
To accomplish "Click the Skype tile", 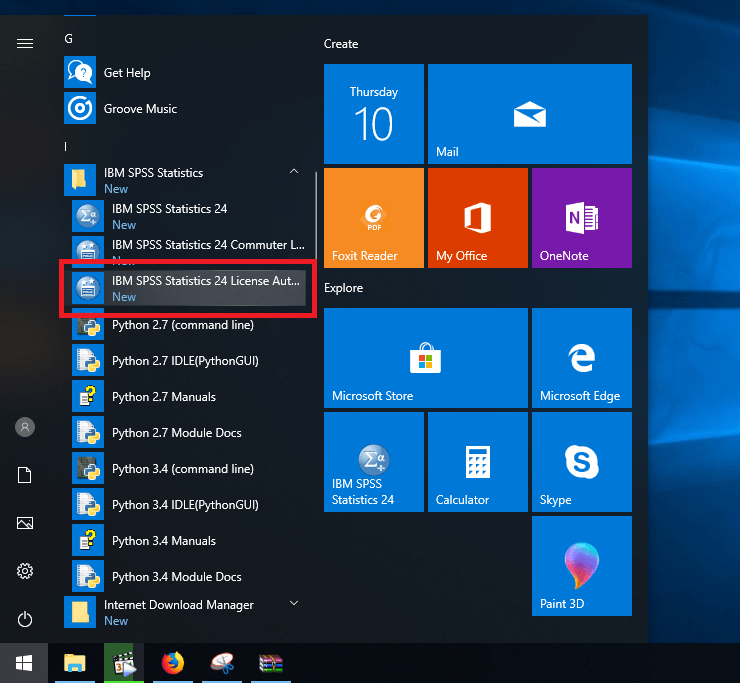I will coord(581,462).
